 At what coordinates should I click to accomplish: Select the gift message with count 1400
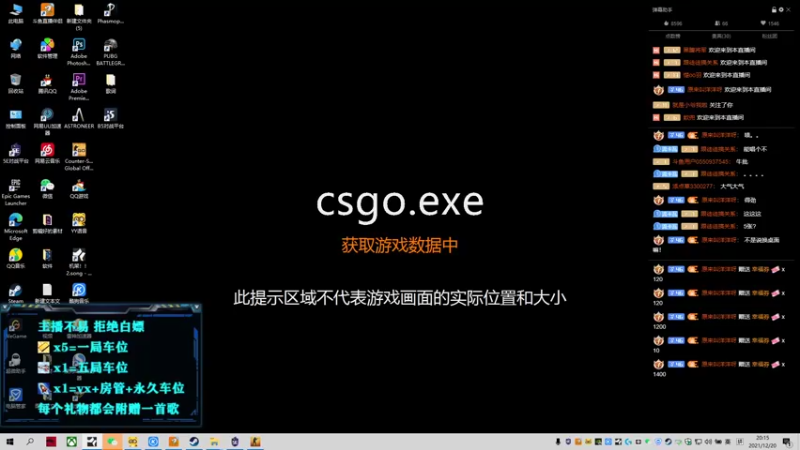pos(719,368)
